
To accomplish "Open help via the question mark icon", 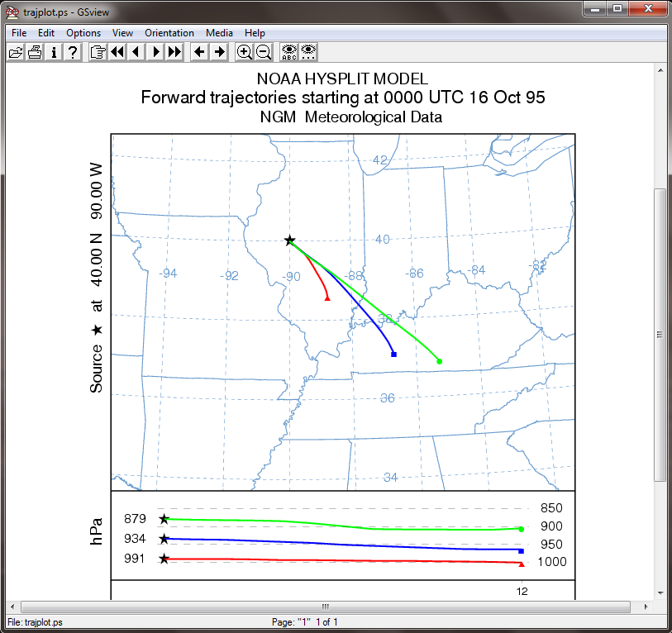I will 73,52.
